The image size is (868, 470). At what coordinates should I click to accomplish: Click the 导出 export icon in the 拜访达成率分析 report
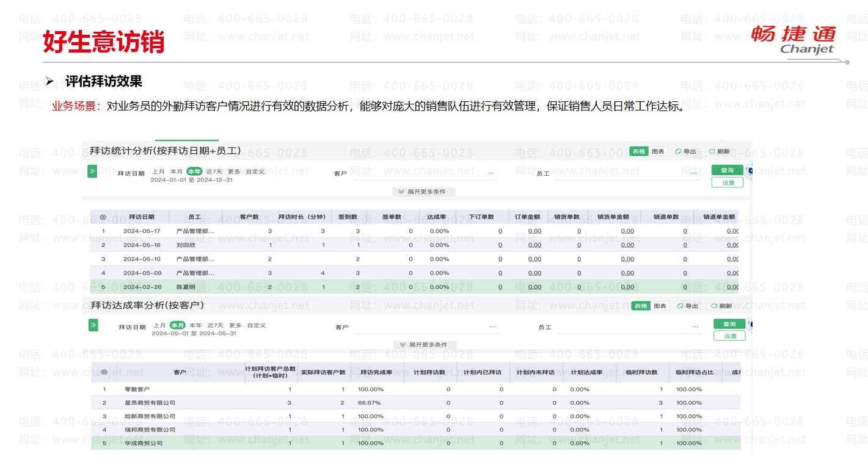[680, 306]
